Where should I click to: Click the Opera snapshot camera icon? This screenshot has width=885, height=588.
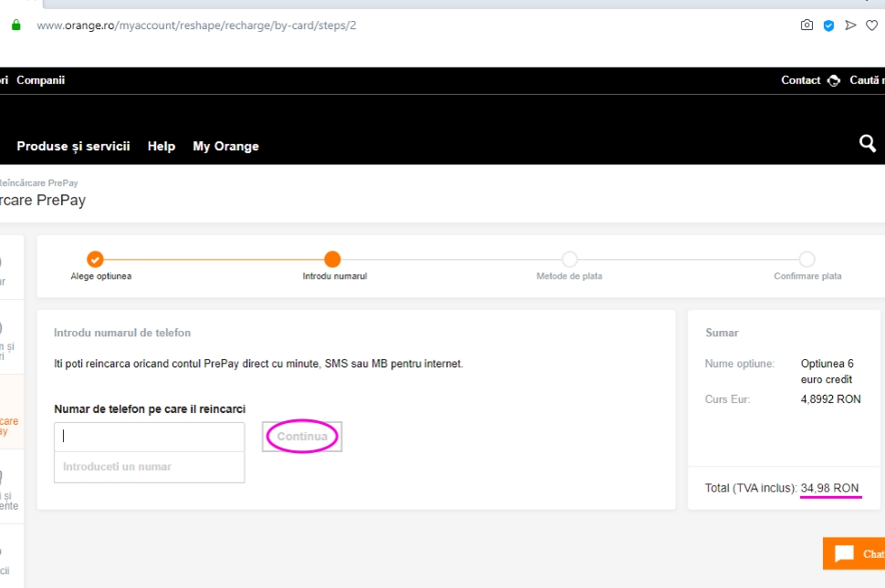coord(807,26)
